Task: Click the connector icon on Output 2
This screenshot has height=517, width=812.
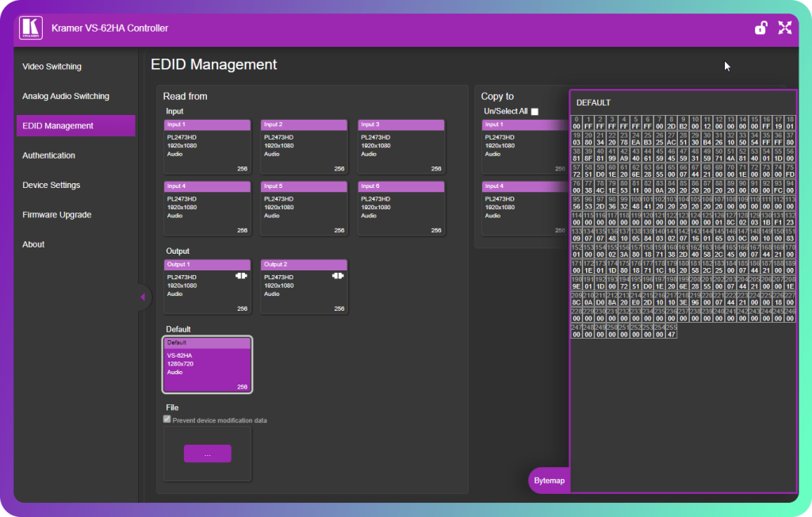Action: 338,276
